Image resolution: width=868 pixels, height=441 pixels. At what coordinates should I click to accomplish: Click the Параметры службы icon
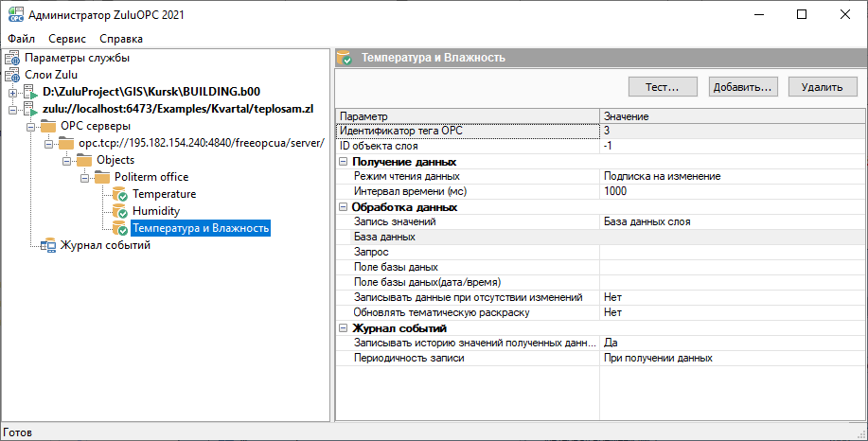tap(12, 59)
